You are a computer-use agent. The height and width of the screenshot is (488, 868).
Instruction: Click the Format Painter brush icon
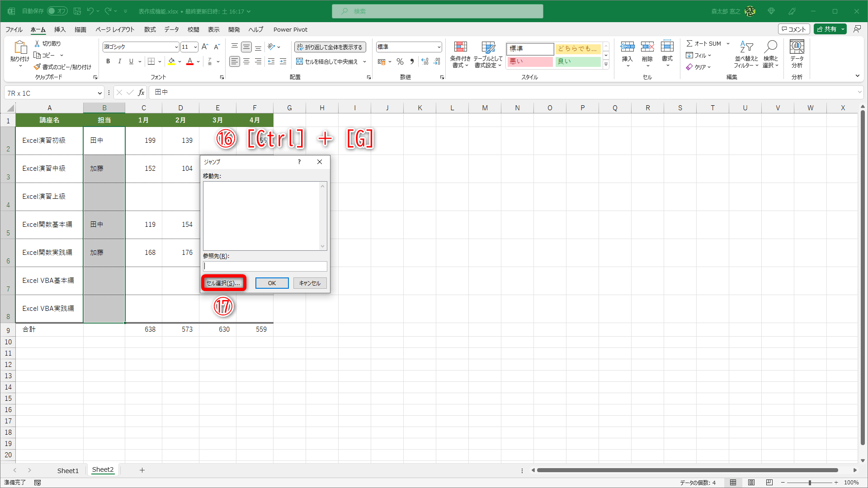37,67
